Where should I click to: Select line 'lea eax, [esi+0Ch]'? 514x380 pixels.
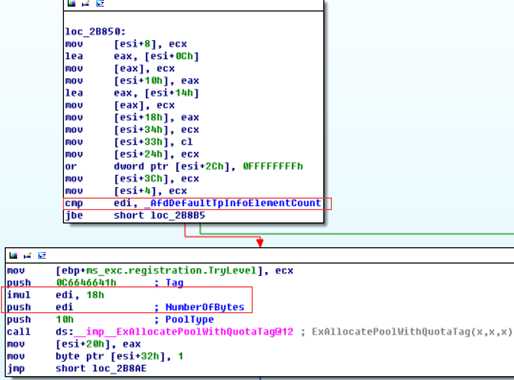(132, 56)
